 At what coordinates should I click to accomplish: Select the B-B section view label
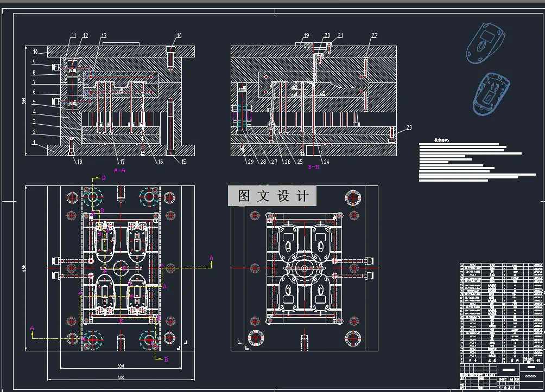314,167
